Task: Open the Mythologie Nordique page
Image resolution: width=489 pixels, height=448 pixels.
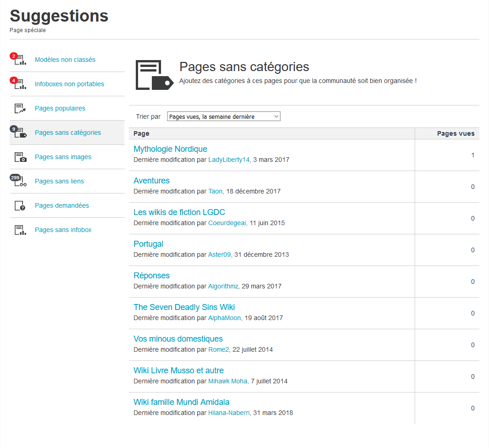Action: coord(170,149)
